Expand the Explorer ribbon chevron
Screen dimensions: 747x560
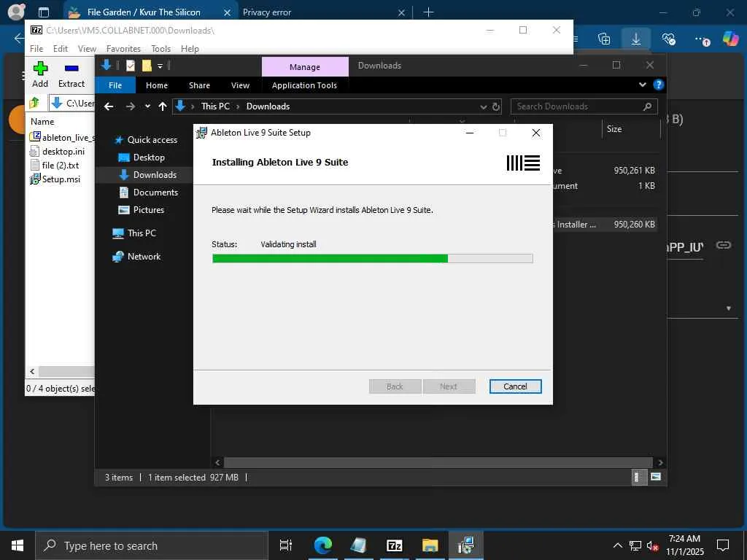(642, 85)
